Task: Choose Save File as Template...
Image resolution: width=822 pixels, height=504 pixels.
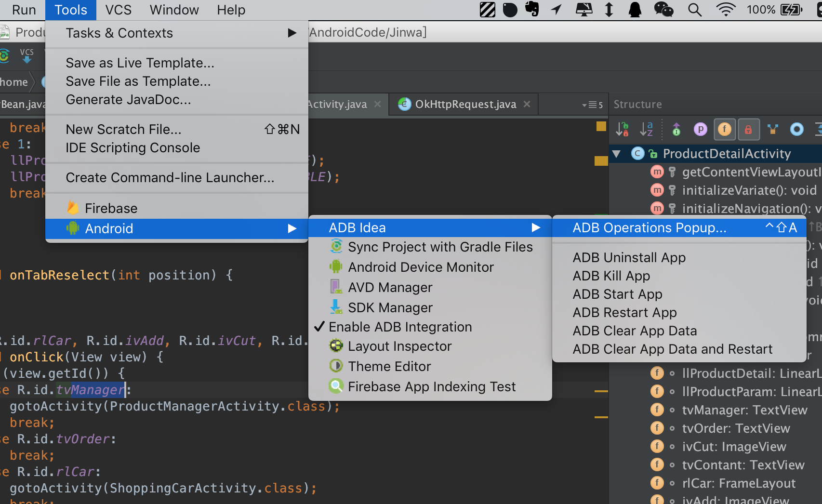Action: tap(177, 81)
